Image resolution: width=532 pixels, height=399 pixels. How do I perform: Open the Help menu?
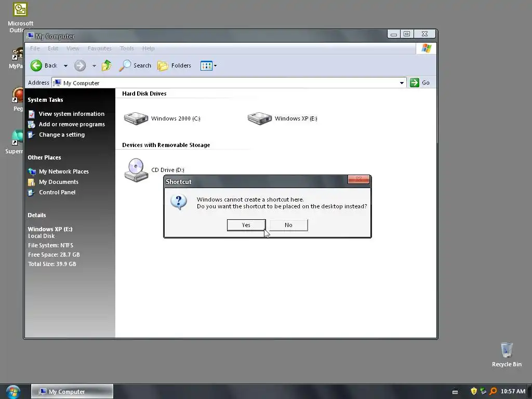[x=148, y=48]
